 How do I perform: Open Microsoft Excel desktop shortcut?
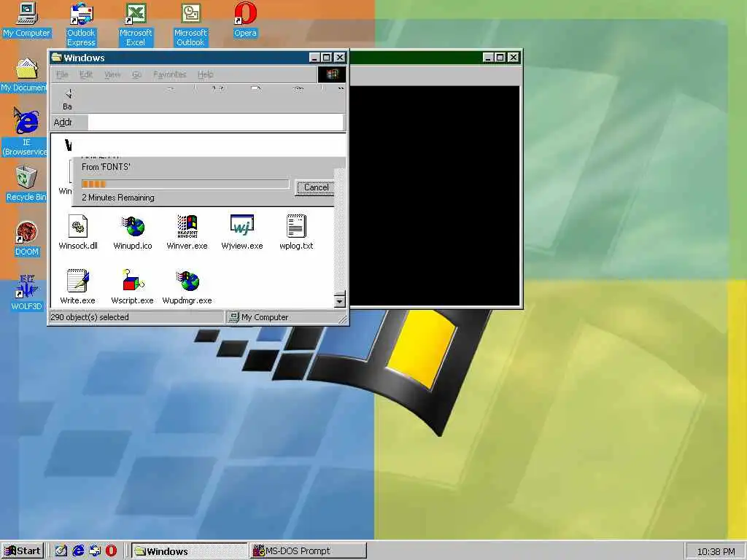(135, 24)
